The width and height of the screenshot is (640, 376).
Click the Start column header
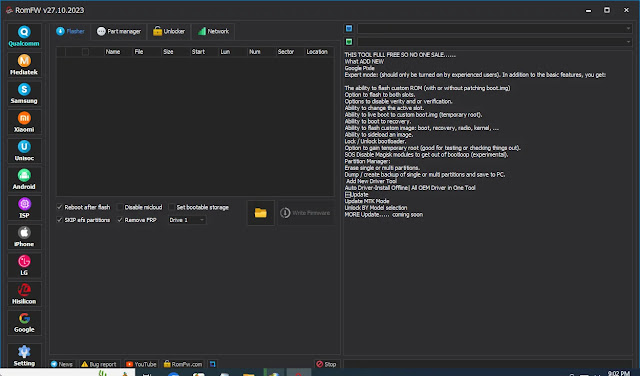[198, 51]
